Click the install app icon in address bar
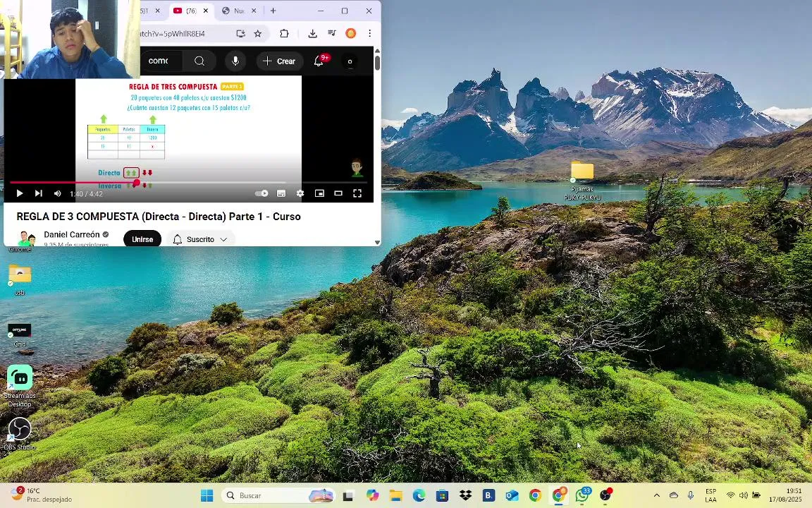Image resolution: width=812 pixels, height=508 pixels. pos(241,34)
